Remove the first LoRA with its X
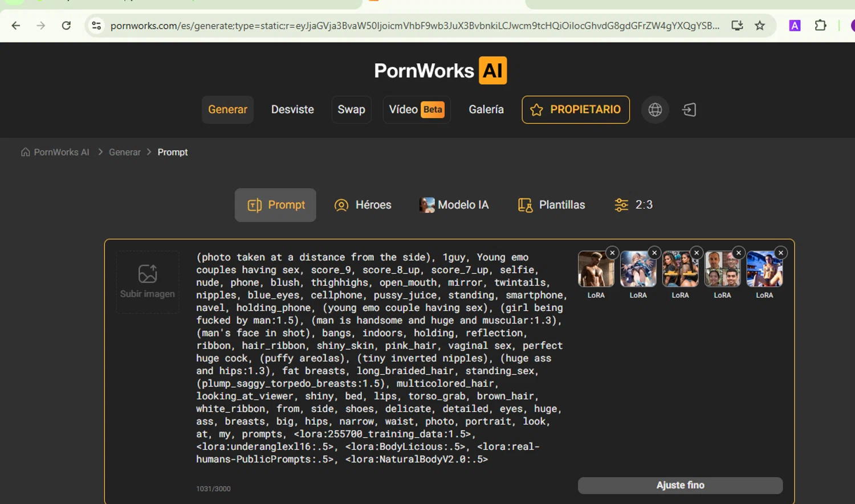The height and width of the screenshot is (504, 855). tap(612, 253)
